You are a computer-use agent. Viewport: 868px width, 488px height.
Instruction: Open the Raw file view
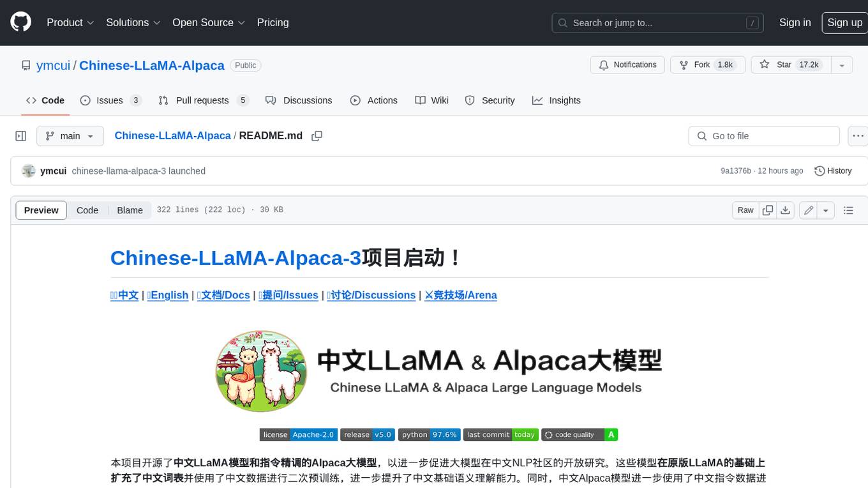pyautogui.click(x=745, y=210)
